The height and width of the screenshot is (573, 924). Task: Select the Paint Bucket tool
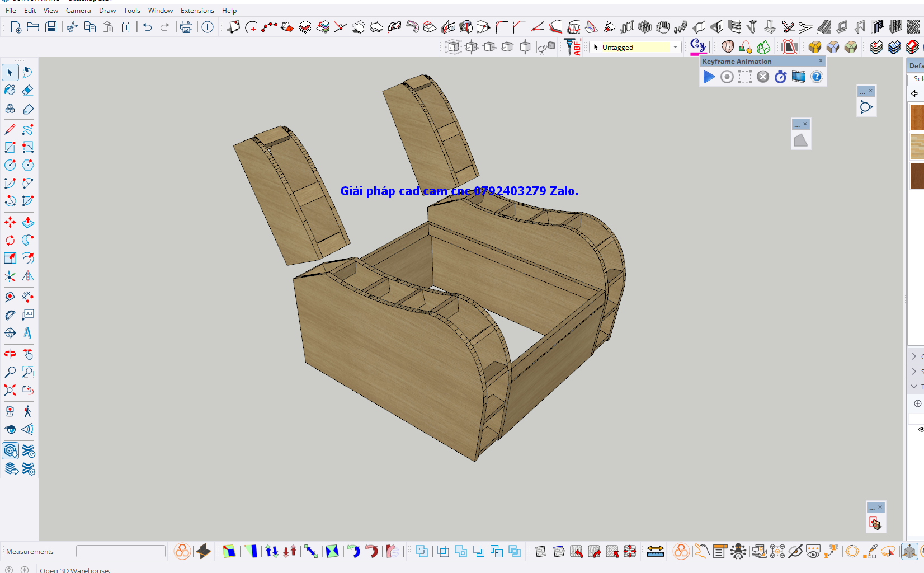pos(10,90)
